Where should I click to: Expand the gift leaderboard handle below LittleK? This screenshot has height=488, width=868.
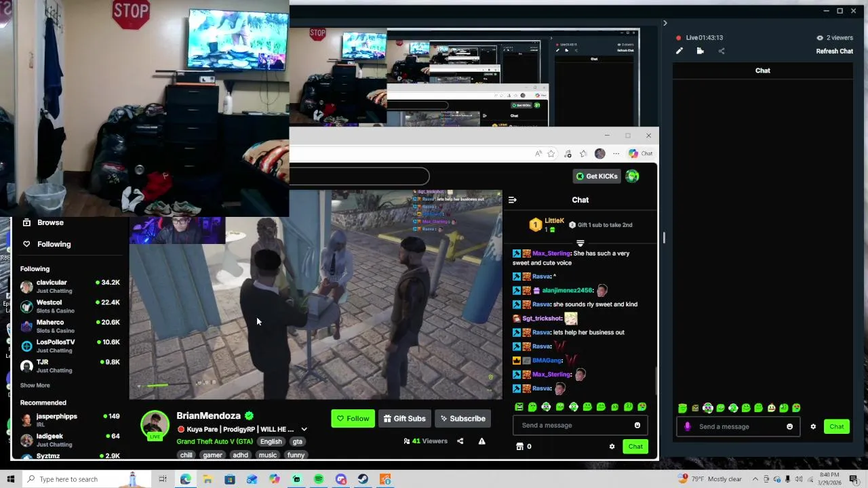[x=580, y=243]
